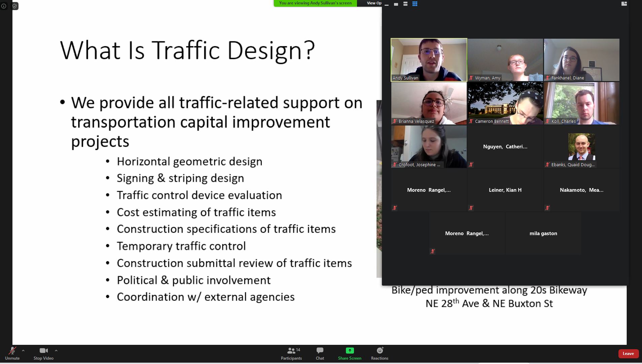The width and height of the screenshot is (642, 364).
Task: Select Cameron Bennett's video tile
Action: tap(505, 103)
